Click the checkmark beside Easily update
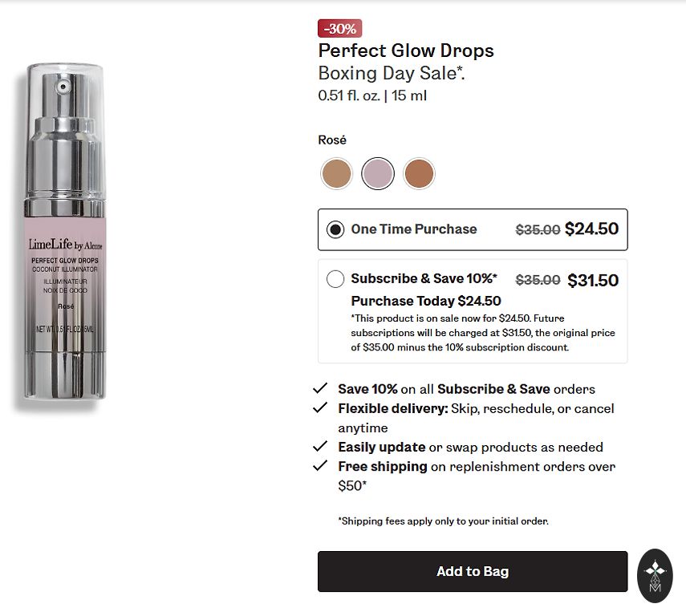The image size is (686, 616). coord(320,446)
